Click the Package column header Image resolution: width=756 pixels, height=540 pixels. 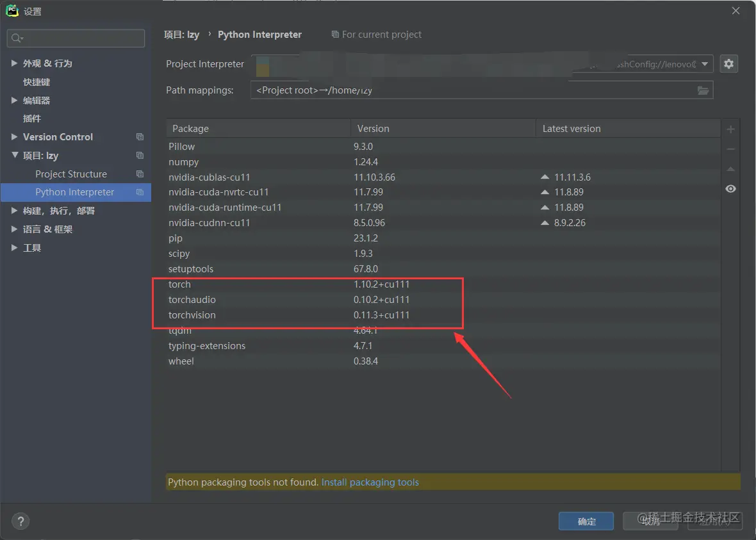tap(258, 129)
